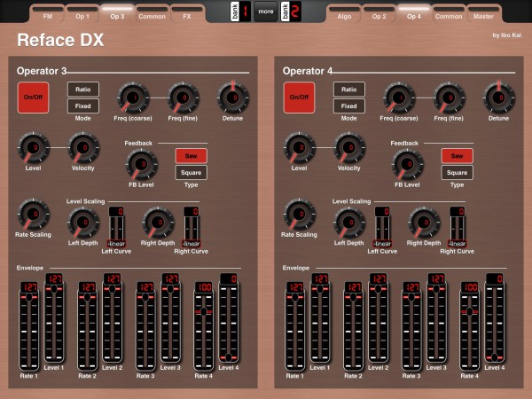Click Operator 4 Right Depth knob

coord(424,223)
